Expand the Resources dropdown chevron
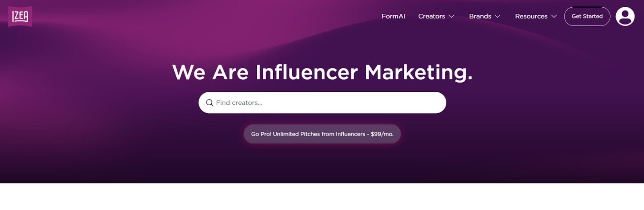This screenshot has height=210, width=644. [x=554, y=17]
